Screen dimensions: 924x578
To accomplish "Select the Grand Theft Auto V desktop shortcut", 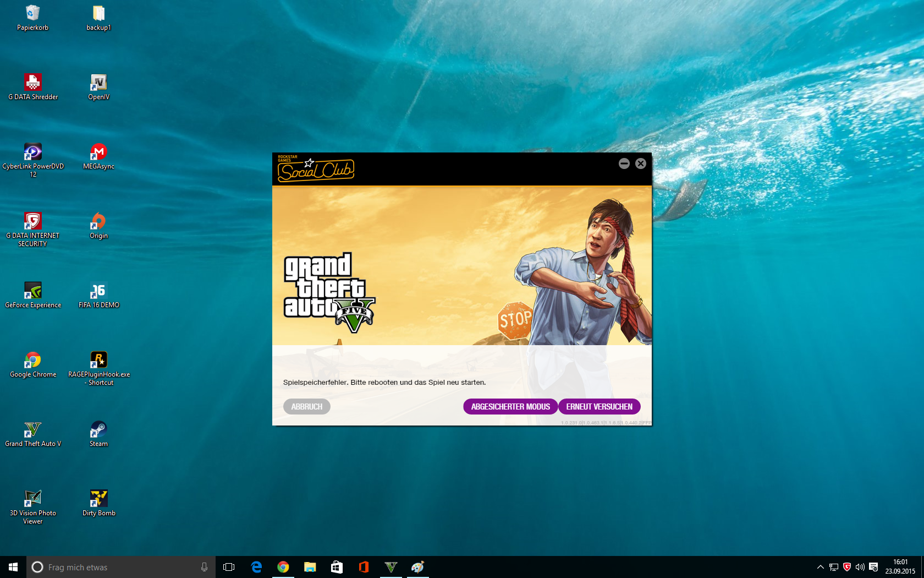I will (x=33, y=434).
